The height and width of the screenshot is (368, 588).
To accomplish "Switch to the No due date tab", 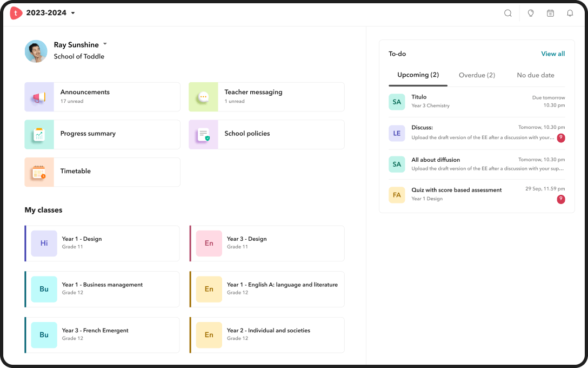I will (536, 75).
